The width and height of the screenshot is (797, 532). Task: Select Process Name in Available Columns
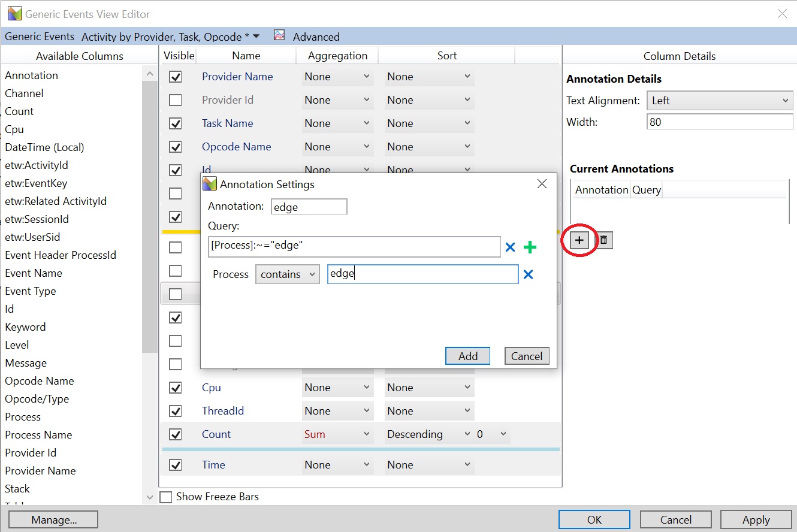tap(38, 434)
